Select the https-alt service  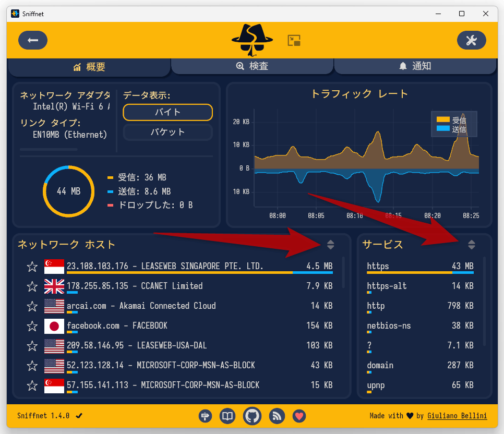click(420, 287)
